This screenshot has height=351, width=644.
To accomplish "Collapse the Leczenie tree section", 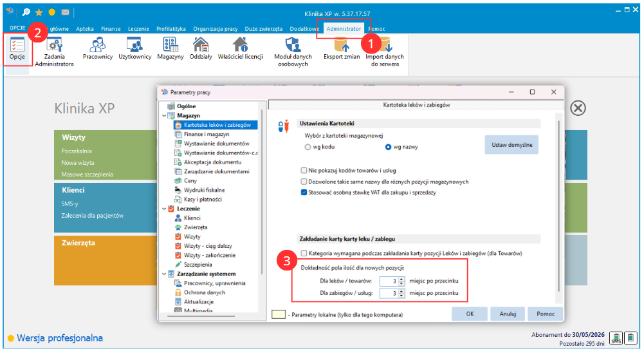I will (x=163, y=209).
